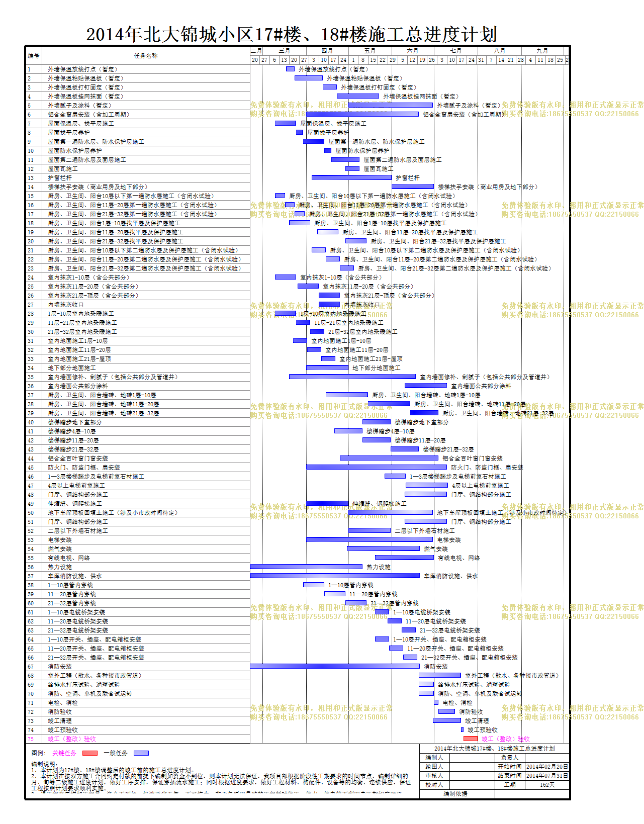The width and height of the screenshot is (644, 824).
Task: Select the blue Gantt bar for 铝合金窗扇安装
Action: tap(362, 114)
